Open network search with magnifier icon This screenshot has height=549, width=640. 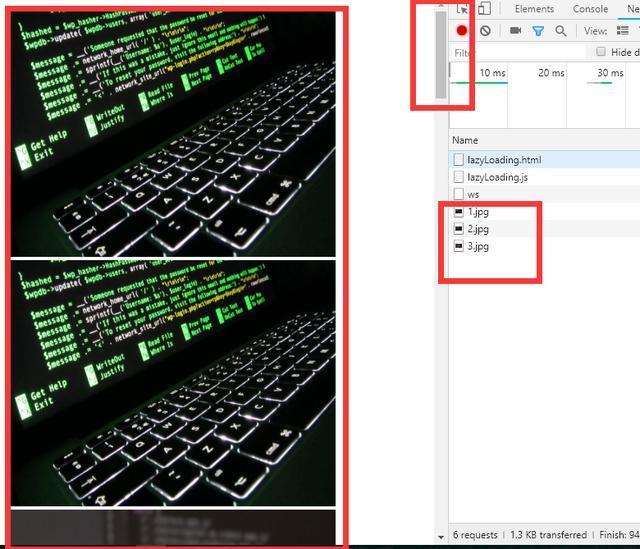coord(561,31)
